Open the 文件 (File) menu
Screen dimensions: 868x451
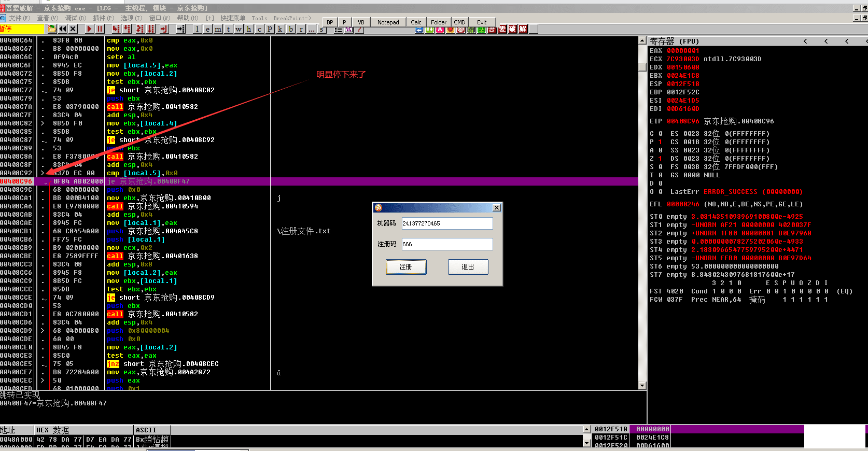click(20, 18)
